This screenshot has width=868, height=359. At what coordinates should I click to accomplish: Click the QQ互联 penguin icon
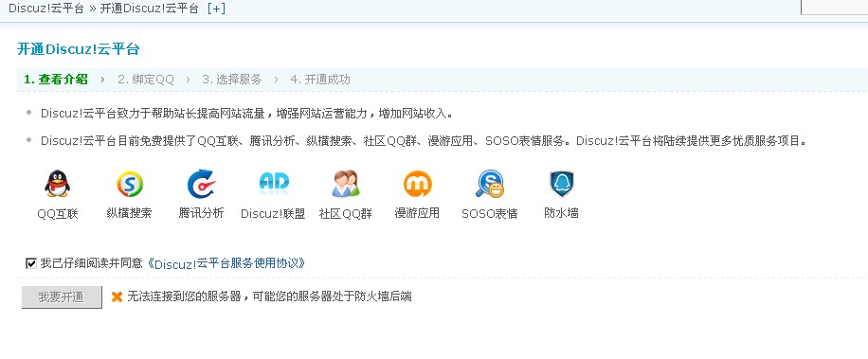tap(57, 184)
